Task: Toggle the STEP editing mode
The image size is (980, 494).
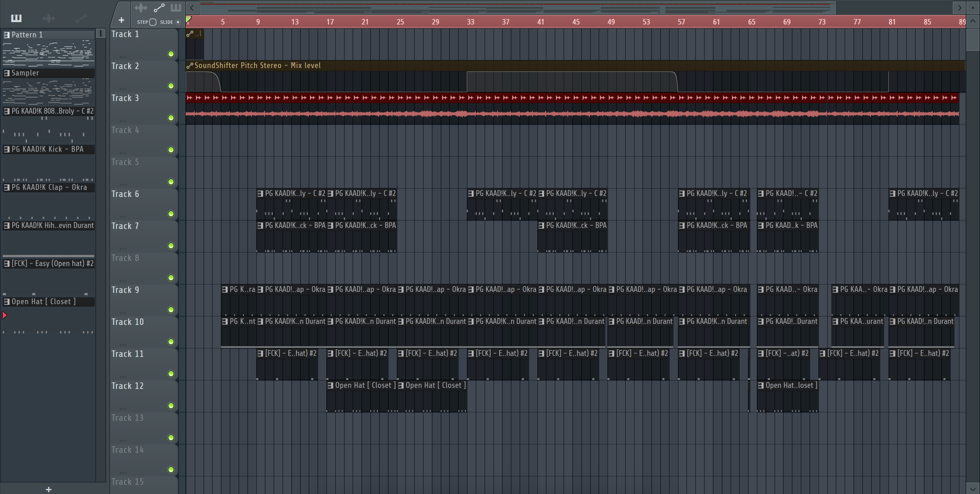Action: pos(152,22)
